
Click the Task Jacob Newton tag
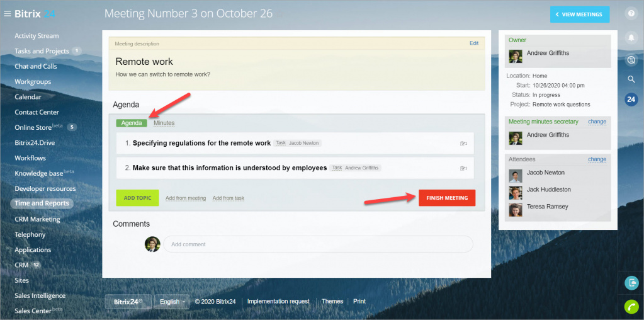coord(297,143)
